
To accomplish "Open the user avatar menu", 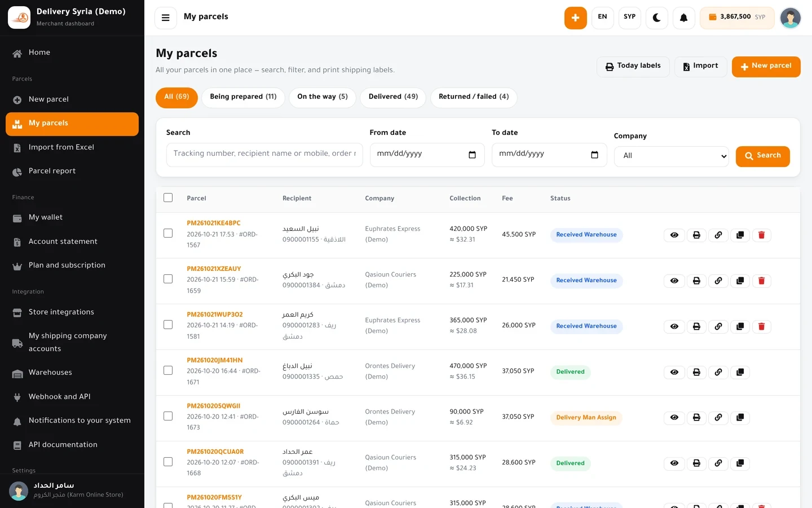I will pos(790,17).
